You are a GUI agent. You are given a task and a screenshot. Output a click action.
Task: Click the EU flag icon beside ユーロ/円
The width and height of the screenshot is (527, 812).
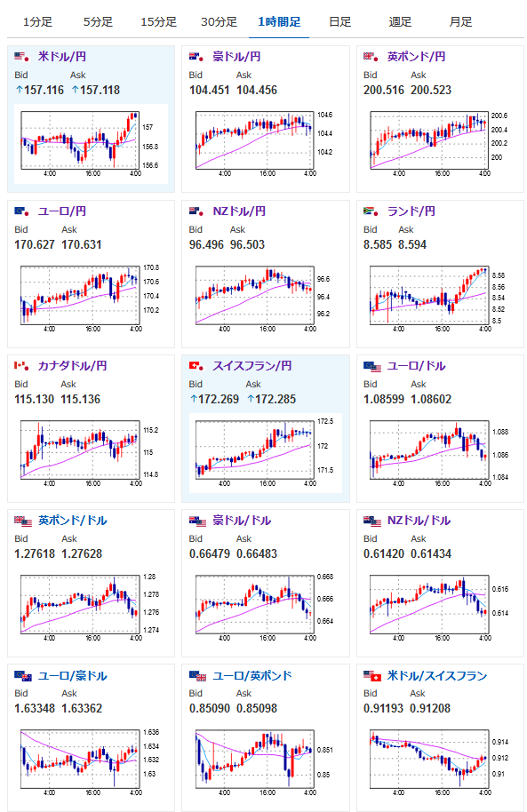point(21,211)
